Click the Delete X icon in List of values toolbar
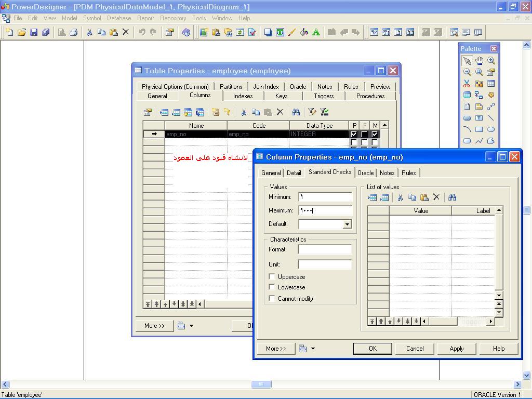 pos(436,197)
